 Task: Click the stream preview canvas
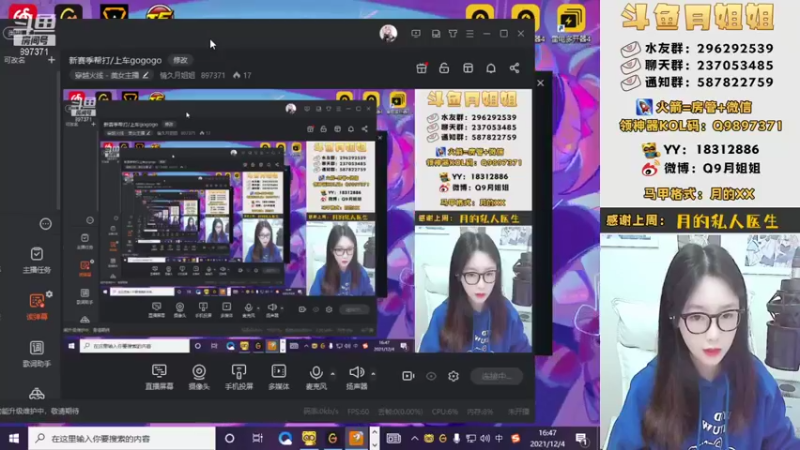297,221
